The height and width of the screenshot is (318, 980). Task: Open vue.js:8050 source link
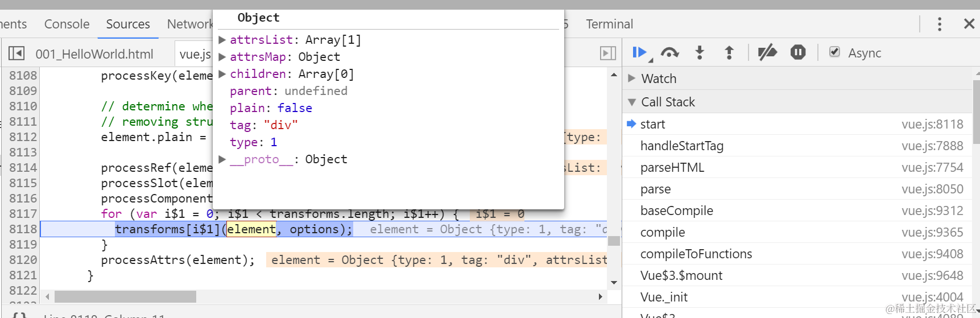(x=932, y=189)
